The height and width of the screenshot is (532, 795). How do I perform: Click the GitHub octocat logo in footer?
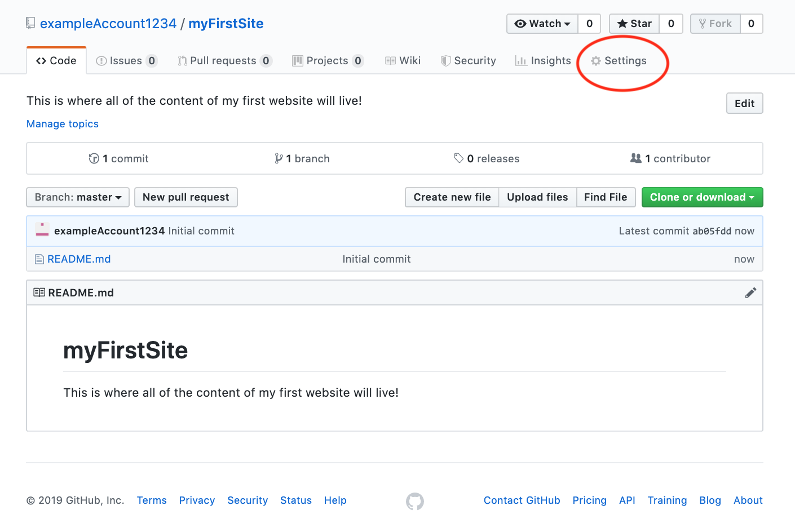(x=415, y=501)
